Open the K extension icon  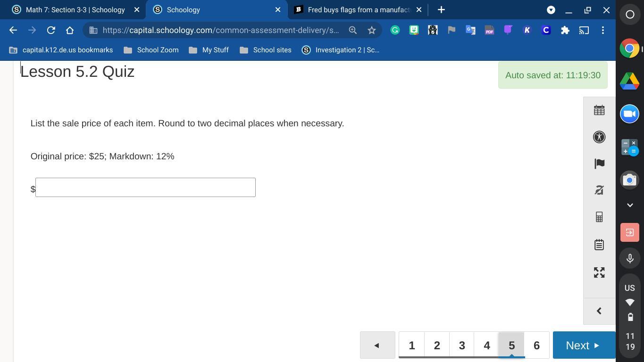[527, 30]
